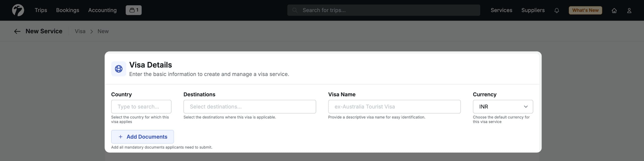Image resolution: width=644 pixels, height=161 pixels.
Task: Click the globe icon beside Visa Details
Action: click(119, 69)
